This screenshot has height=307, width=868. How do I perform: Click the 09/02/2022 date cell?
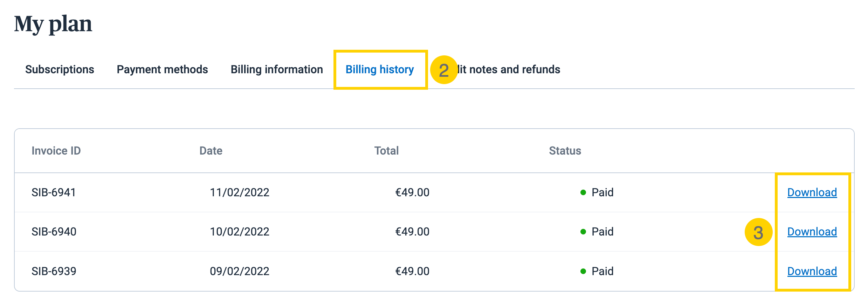pyautogui.click(x=240, y=271)
